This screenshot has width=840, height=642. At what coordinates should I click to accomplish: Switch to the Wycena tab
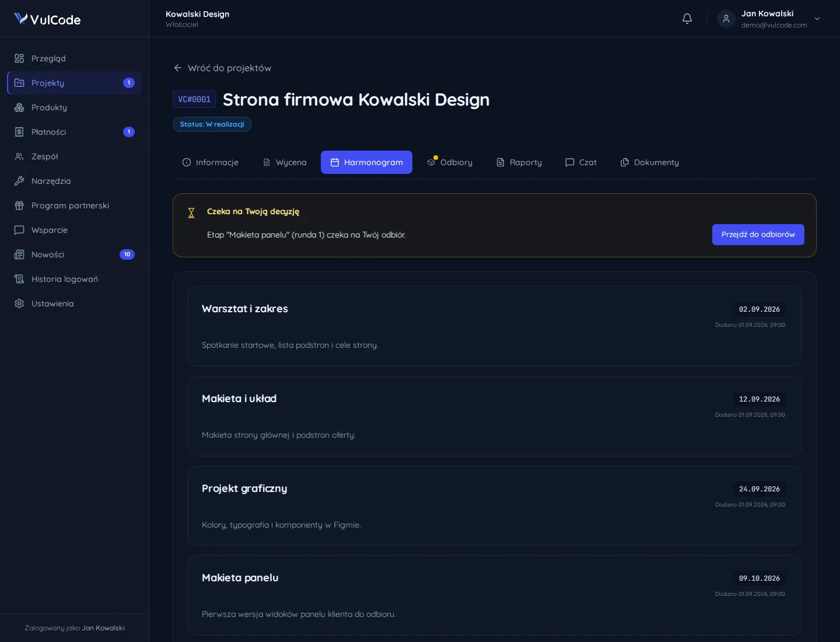point(285,162)
